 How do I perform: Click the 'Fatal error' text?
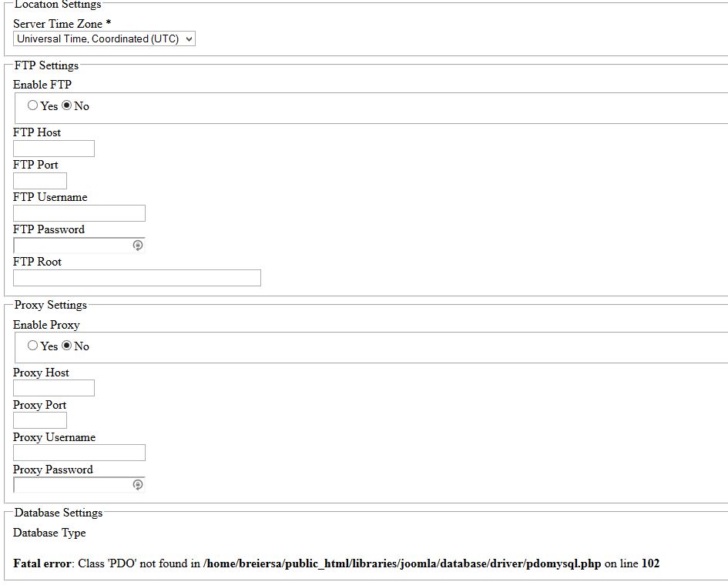point(42,563)
